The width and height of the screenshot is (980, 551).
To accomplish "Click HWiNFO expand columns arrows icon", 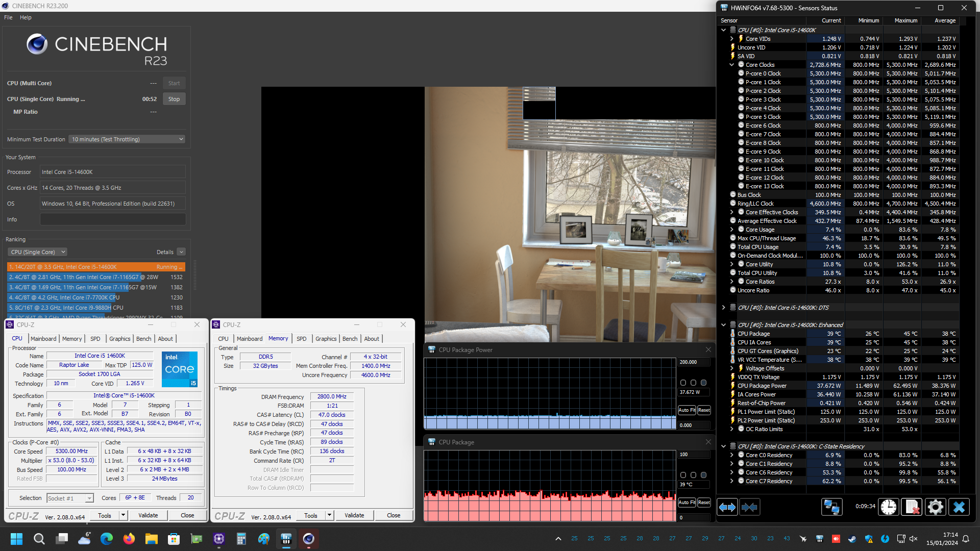I will click(x=727, y=507).
